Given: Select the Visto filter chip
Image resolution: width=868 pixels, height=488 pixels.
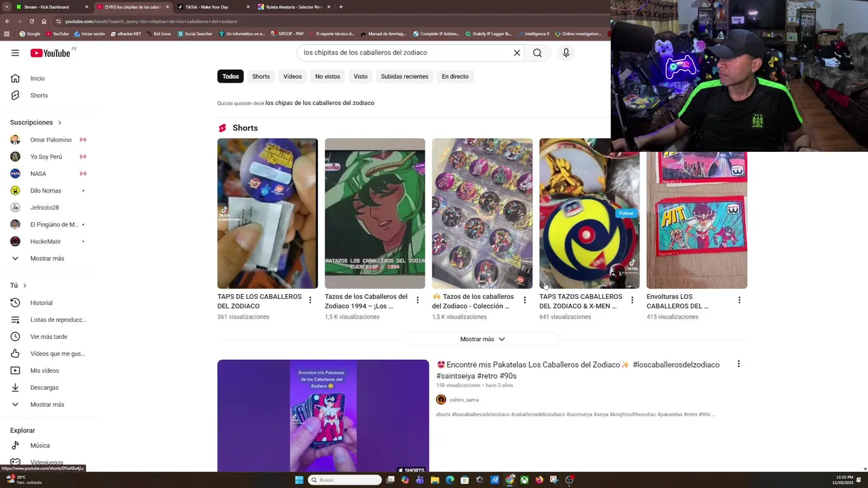Looking at the screenshot, I should tap(361, 77).
